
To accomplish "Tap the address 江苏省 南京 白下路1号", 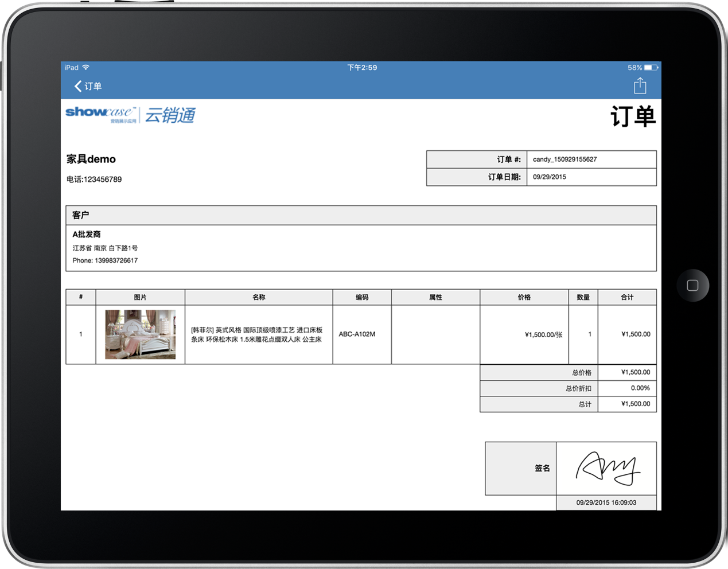I will tap(105, 248).
